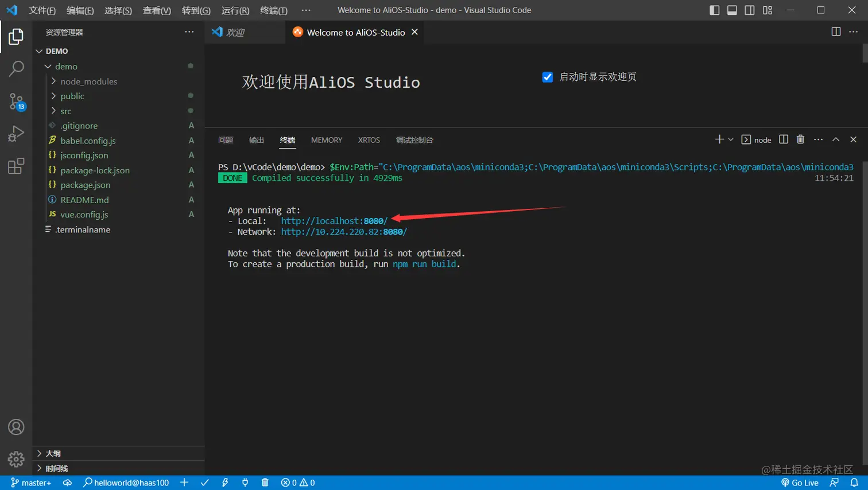Image resolution: width=868 pixels, height=490 pixels.
Task: Customize layout icon in title bar
Action: click(x=768, y=10)
